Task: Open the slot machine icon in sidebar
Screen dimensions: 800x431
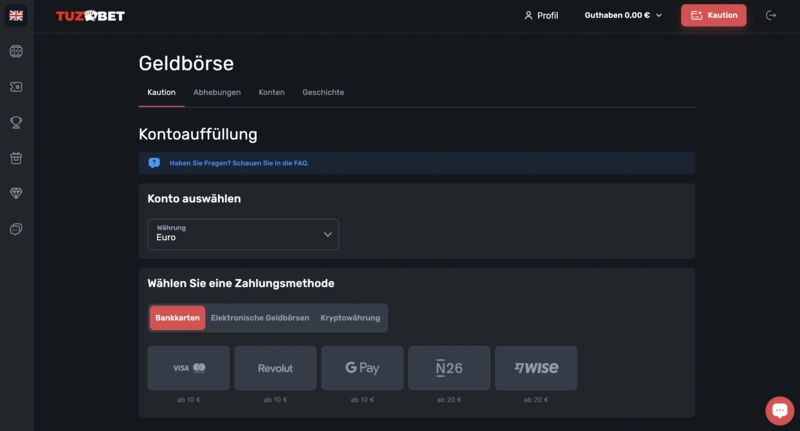Action: tap(16, 51)
